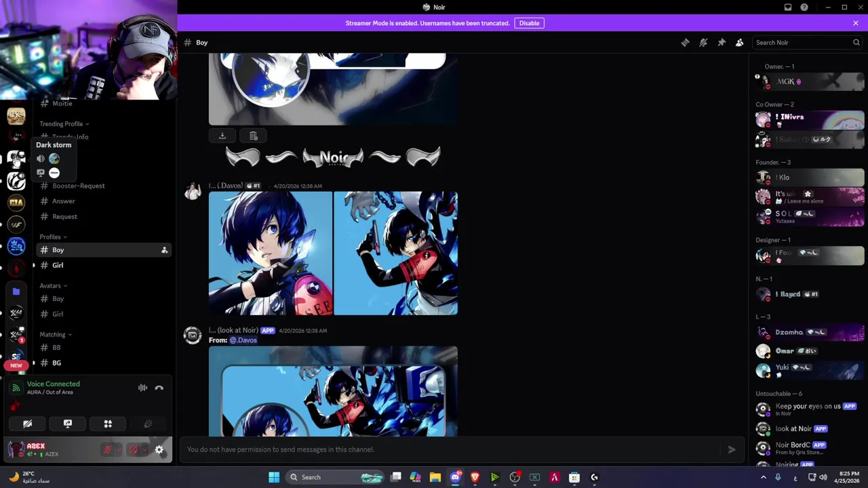Open the Threads icon in channel header
868x488 pixels.
pyautogui.click(x=685, y=43)
